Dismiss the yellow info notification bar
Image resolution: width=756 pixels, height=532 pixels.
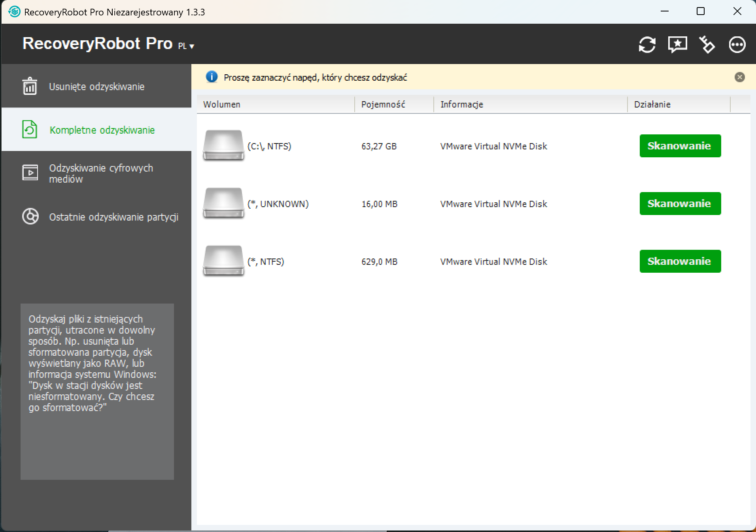(x=739, y=77)
